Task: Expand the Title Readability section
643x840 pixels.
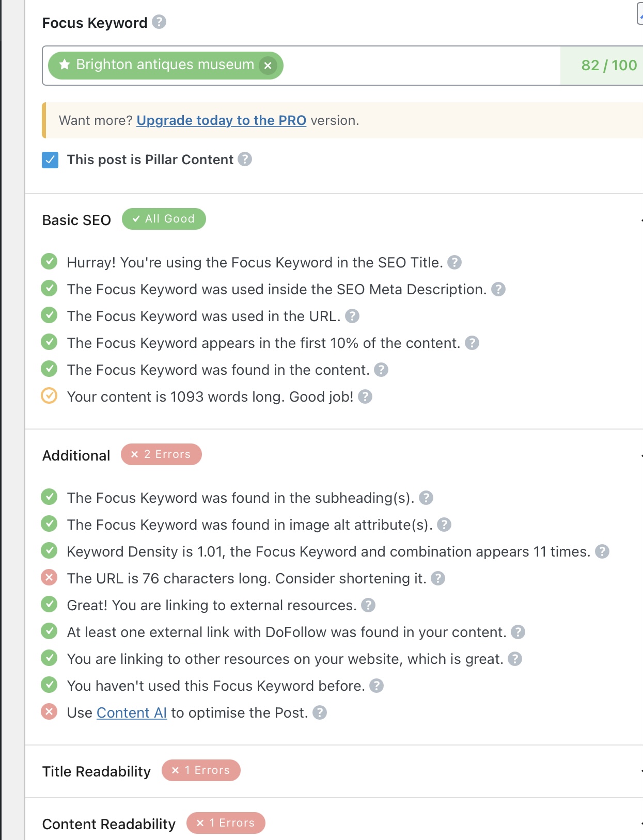Action: point(334,771)
